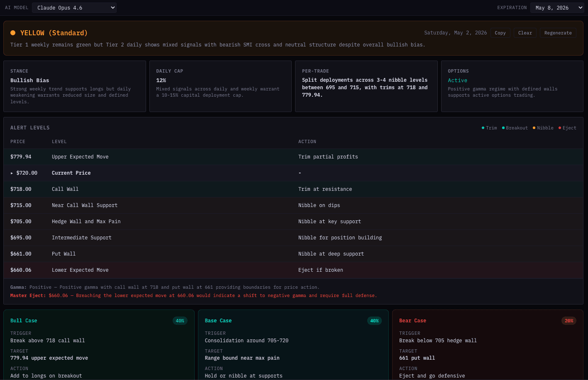Click the ACTION column header
This screenshot has height=380, width=588.
coord(307,141)
